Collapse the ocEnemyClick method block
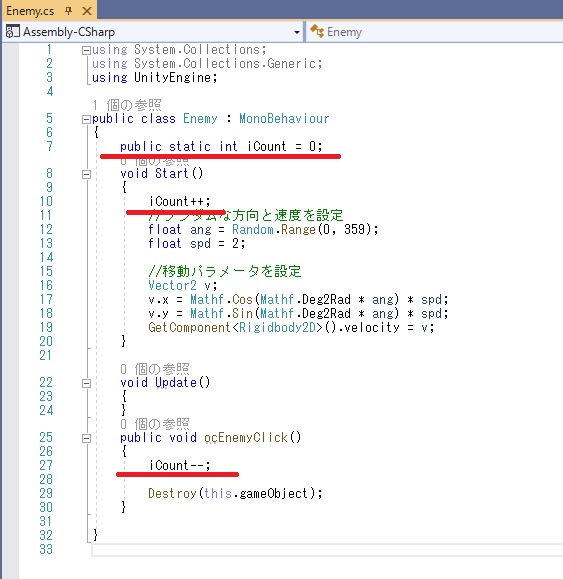The image size is (563, 579). (x=86, y=438)
